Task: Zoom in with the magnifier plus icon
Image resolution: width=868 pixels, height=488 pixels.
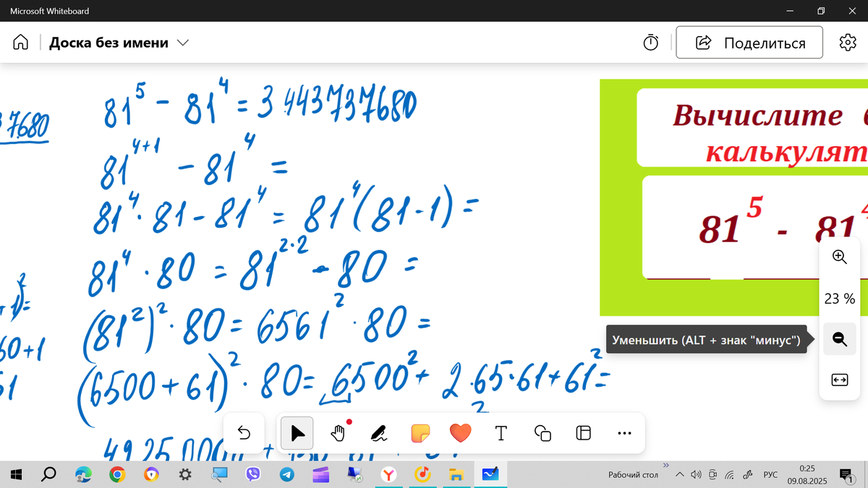Action: tap(840, 257)
